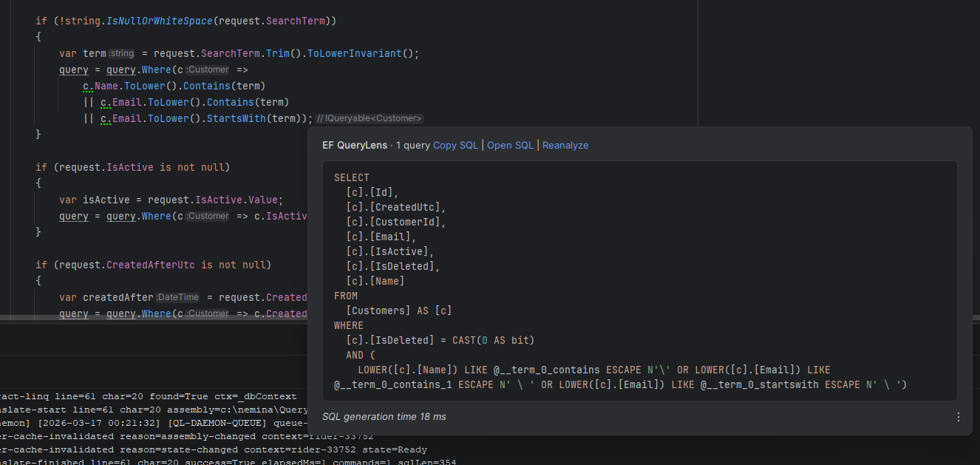This screenshot has height=465, width=980.
Task: Click the Open SQL link
Action: [510, 146]
